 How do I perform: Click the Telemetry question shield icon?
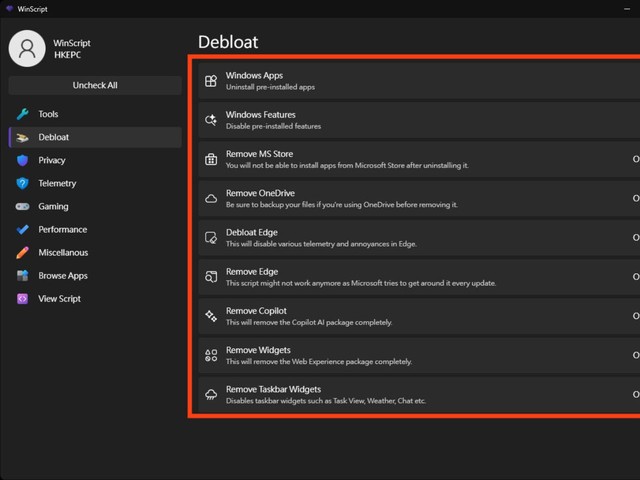tap(22, 183)
